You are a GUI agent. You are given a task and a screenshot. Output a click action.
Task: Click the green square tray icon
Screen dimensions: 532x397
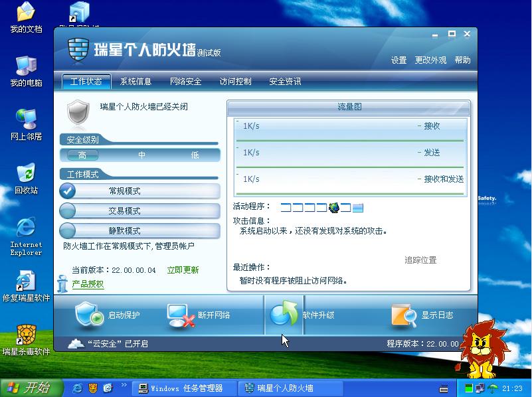tap(468, 388)
